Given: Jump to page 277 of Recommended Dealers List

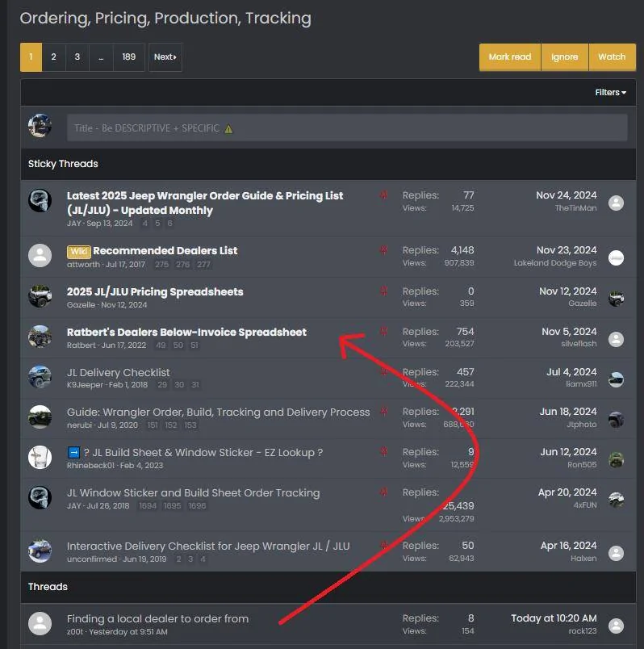Looking at the screenshot, I should [203, 265].
